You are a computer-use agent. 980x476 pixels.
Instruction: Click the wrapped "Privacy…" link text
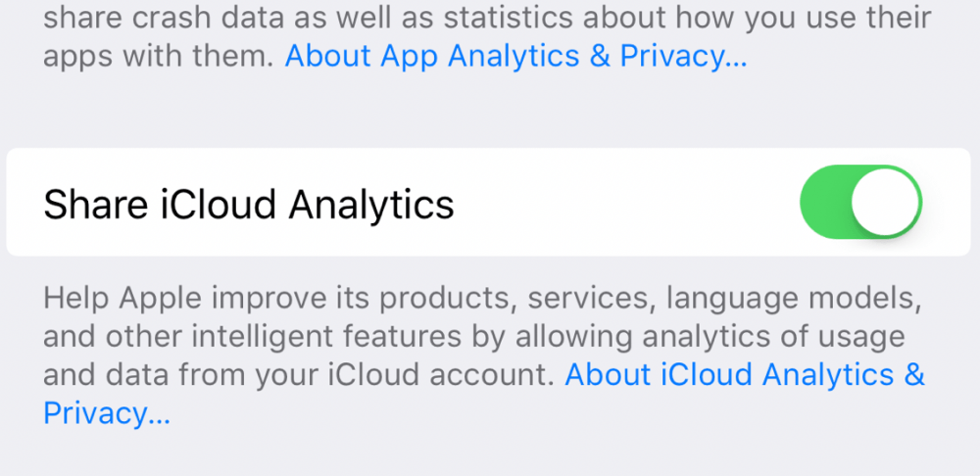pyautogui.click(x=107, y=412)
